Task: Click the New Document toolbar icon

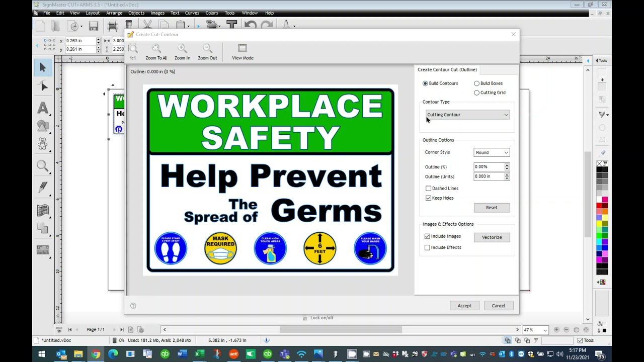Action: [x=40, y=26]
